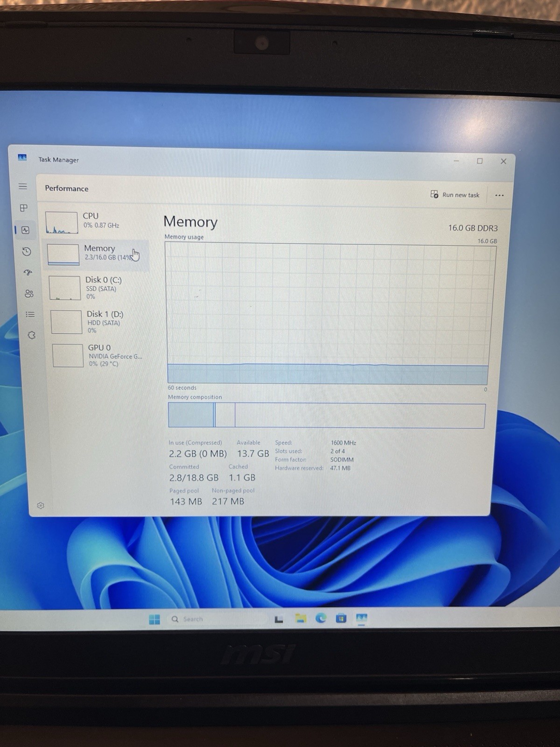The image size is (560, 747).
Task: Select Disk 1 (D:) HDD entry
Action: coord(100,321)
